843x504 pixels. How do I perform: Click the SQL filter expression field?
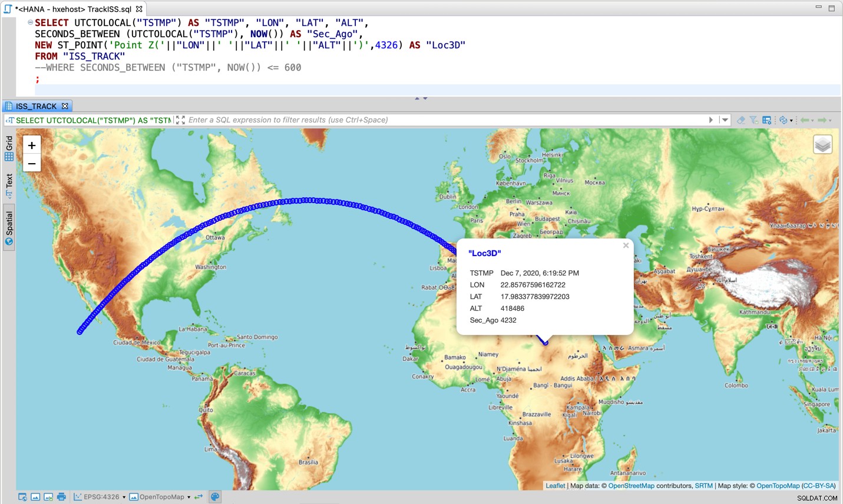447,120
